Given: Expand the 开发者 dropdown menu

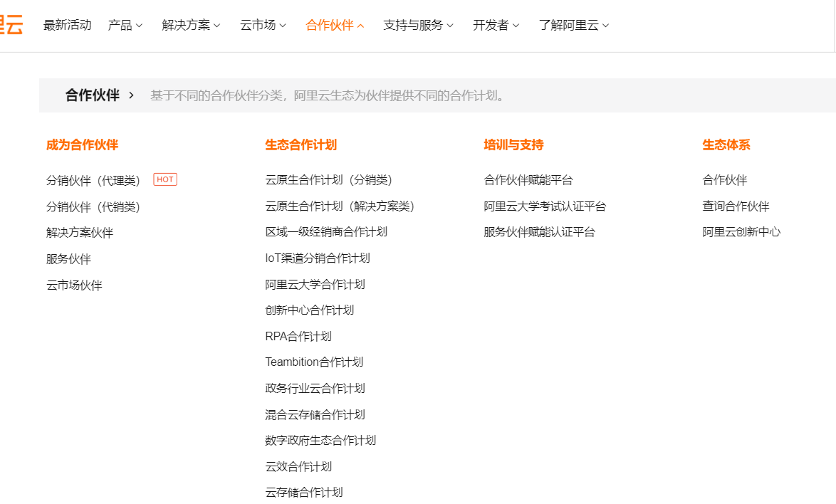Looking at the screenshot, I should point(496,25).
